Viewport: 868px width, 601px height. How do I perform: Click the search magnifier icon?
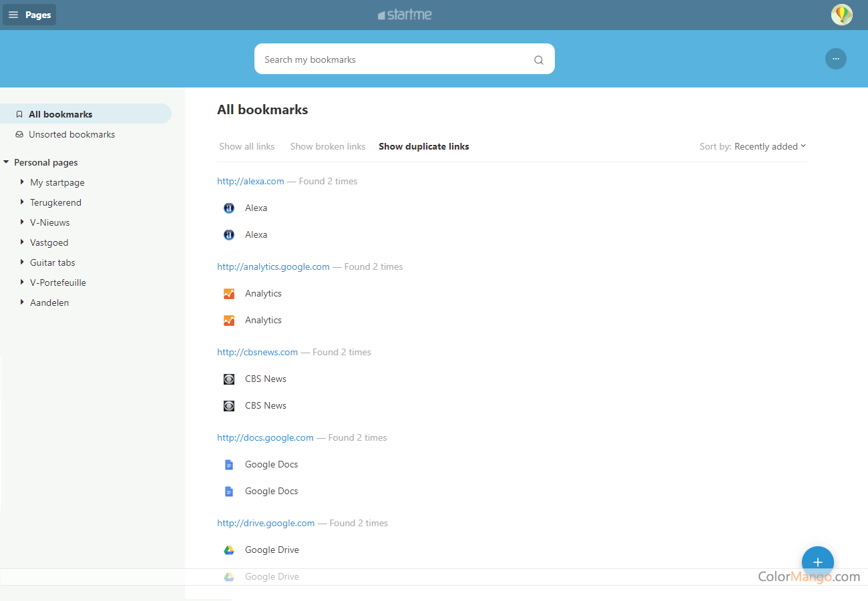pos(539,60)
